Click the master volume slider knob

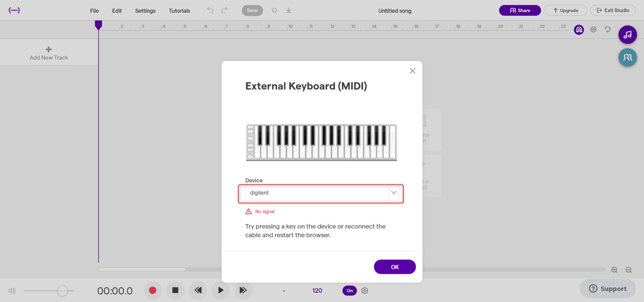(62, 291)
